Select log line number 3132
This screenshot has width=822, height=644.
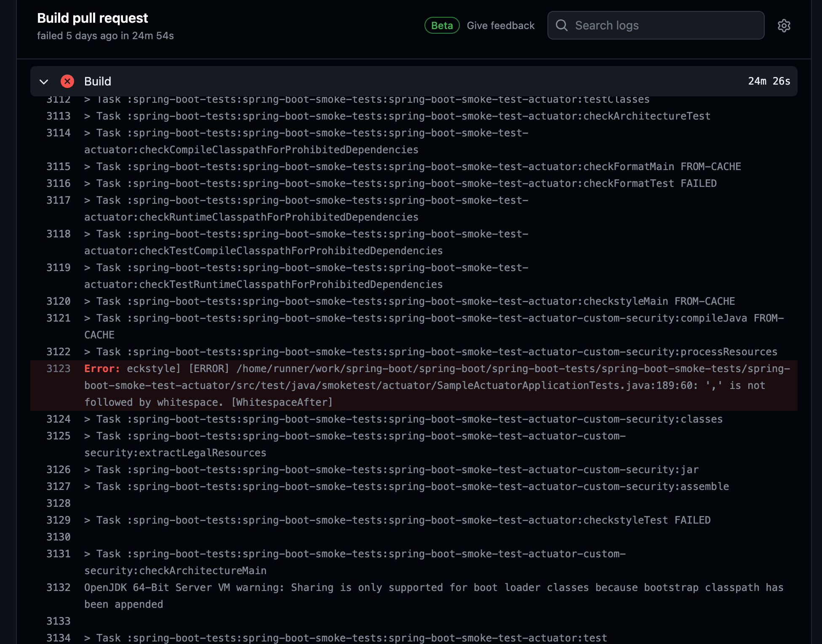[x=59, y=588]
